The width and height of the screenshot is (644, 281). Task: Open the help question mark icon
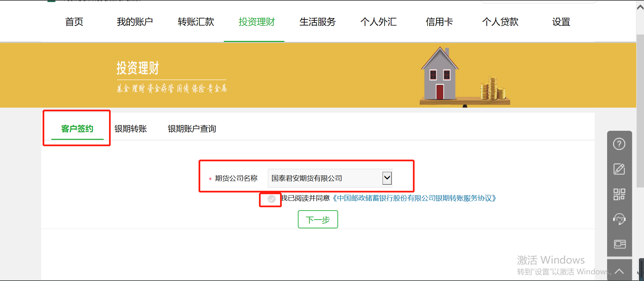(619, 144)
